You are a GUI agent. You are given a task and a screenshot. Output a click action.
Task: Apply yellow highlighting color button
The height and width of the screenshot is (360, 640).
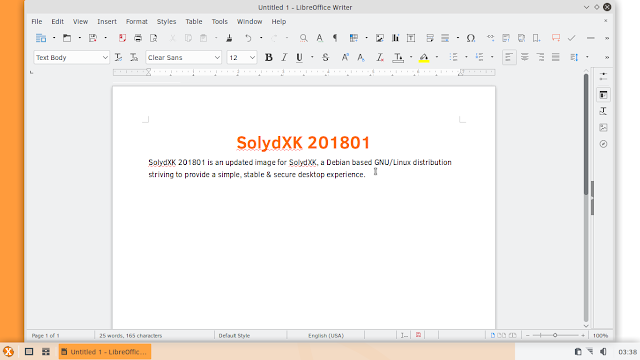pos(424,58)
